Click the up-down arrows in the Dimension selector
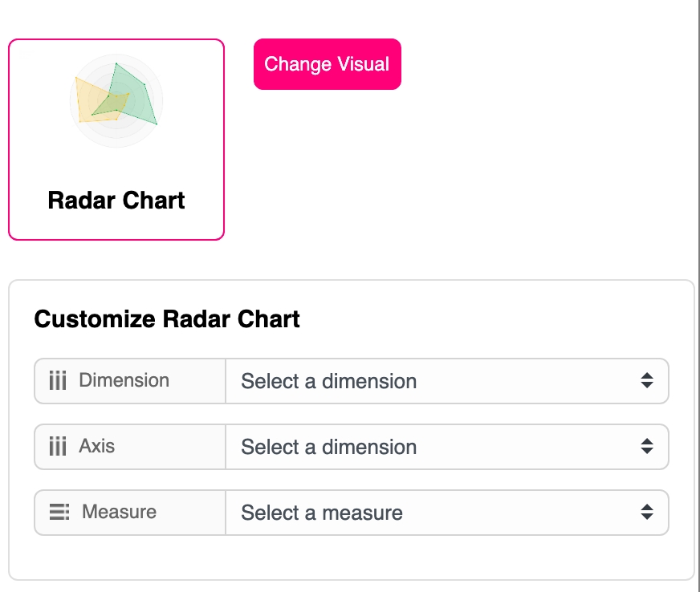This screenshot has width=700, height=592. click(647, 381)
